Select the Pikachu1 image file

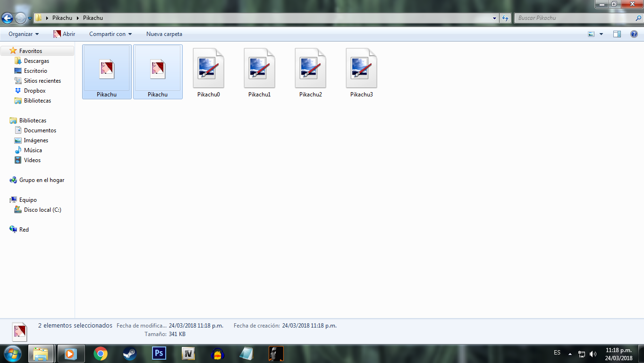pyautogui.click(x=260, y=72)
